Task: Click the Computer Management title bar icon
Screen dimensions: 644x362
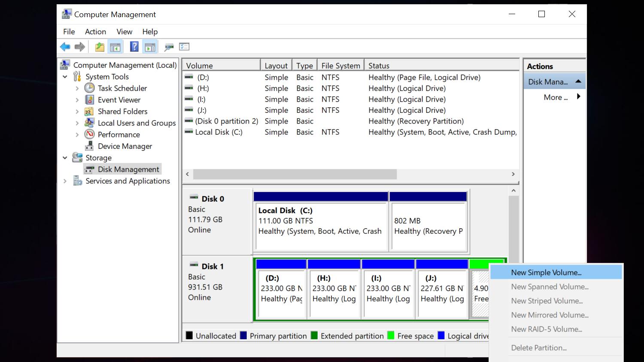Action: pyautogui.click(x=67, y=14)
